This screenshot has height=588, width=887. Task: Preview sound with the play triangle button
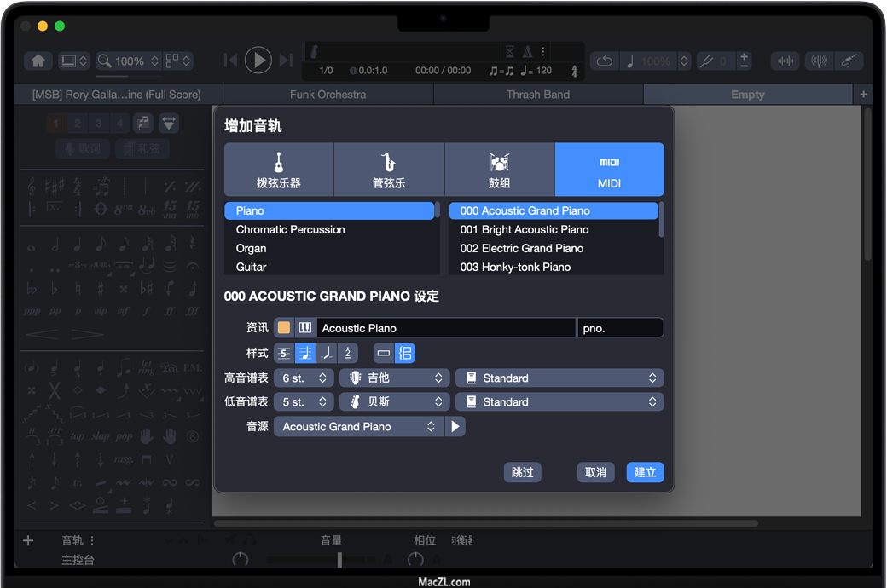click(x=455, y=426)
